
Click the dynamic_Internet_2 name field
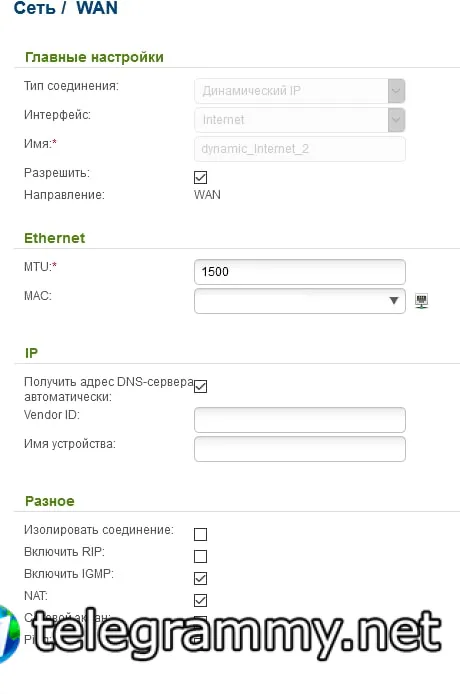[x=300, y=149]
